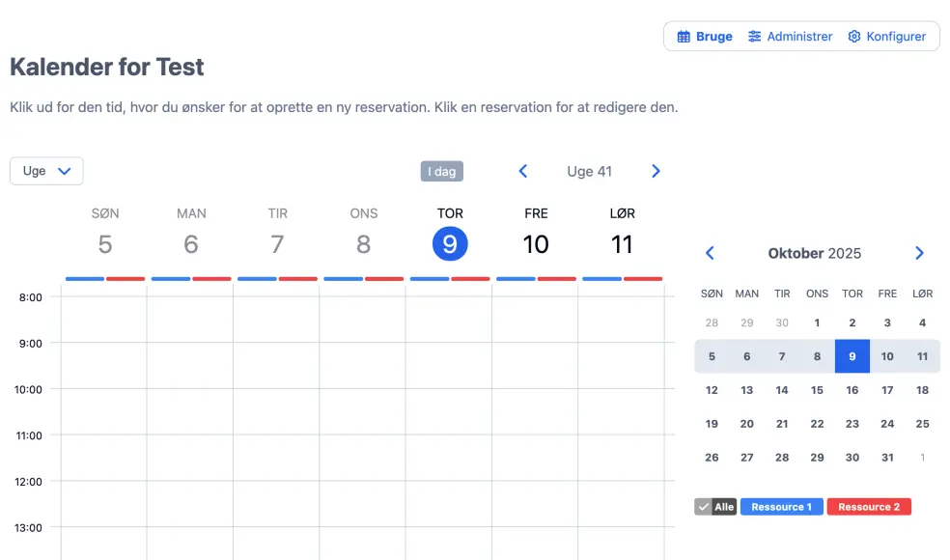Select October 31 in the mini calendar
Screen dimensions: 950x560
pyautogui.click(x=887, y=458)
